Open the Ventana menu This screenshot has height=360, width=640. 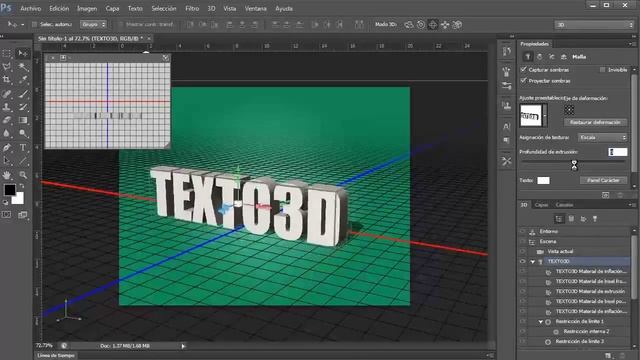pyautogui.click(x=256, y=8)
